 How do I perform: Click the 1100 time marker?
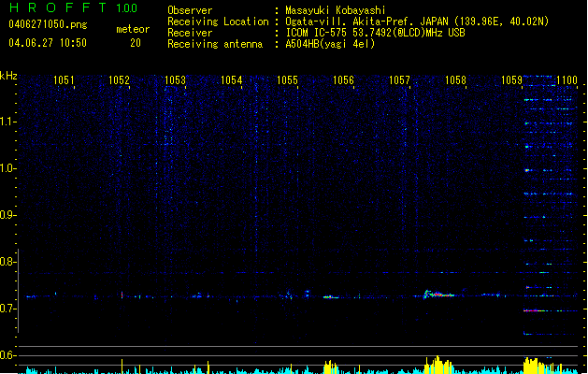pyautogui.click(x=566, y=80)
